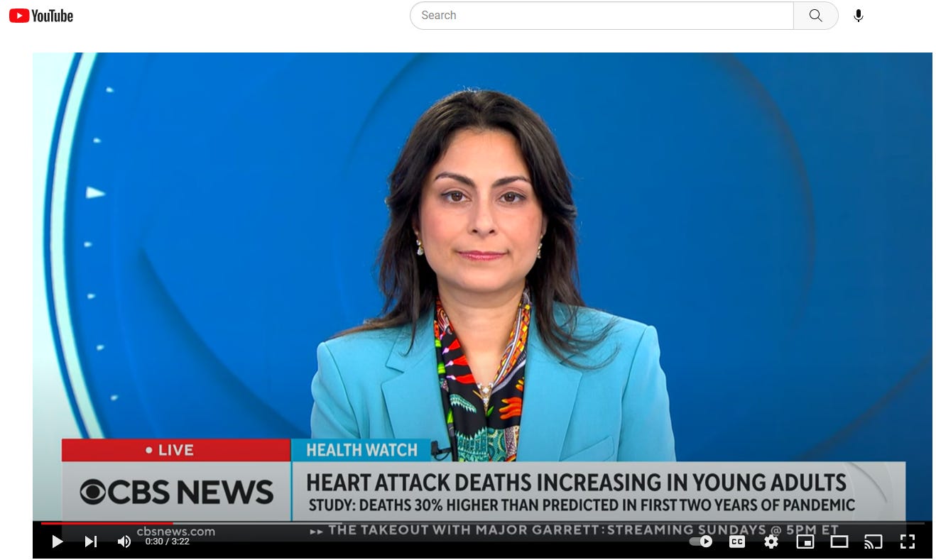936x560 pixels.
Task: Play the video
Action: point(58,542)
